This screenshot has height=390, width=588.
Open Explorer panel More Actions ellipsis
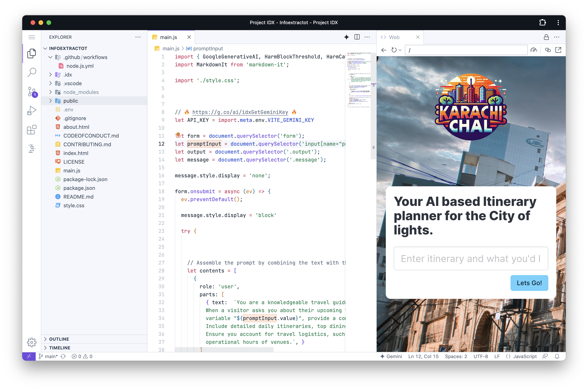(138, 37)
